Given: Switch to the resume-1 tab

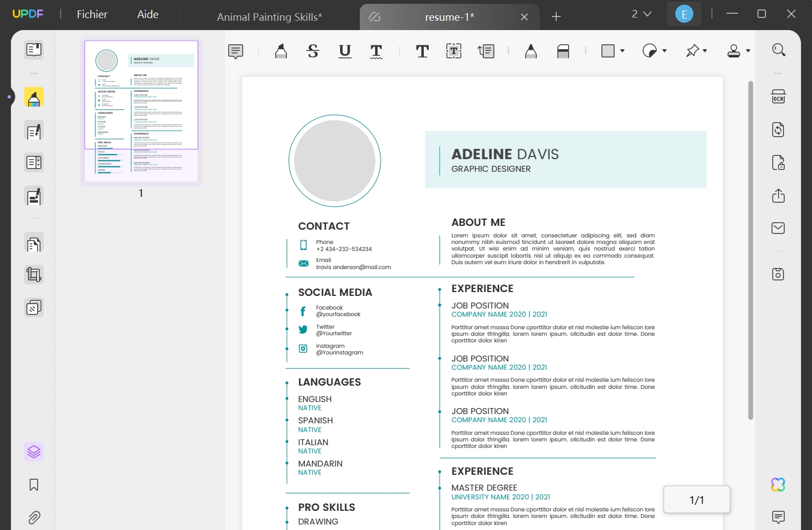Looking at the screenshot, I should pyautogui.click(x=449, y=17).
